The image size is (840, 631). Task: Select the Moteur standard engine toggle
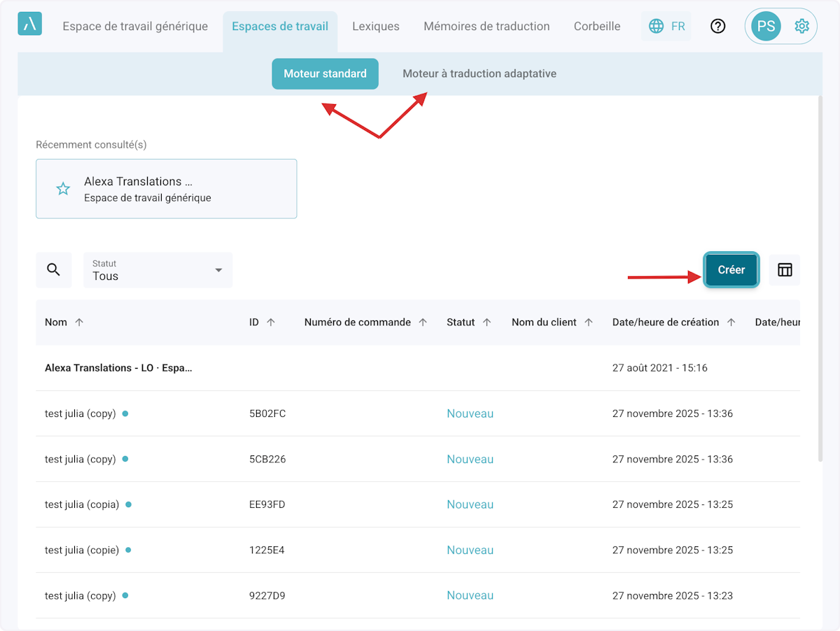[x=325, y=73]
